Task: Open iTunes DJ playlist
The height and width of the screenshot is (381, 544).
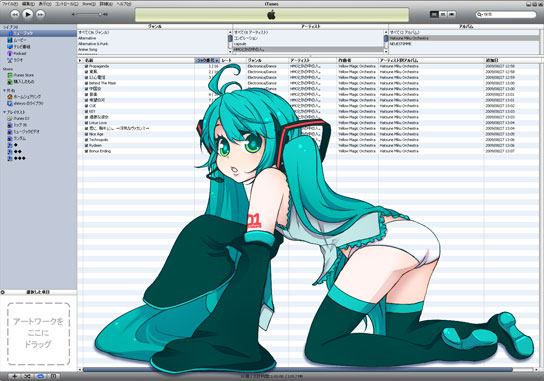Action: coord(38,118)
